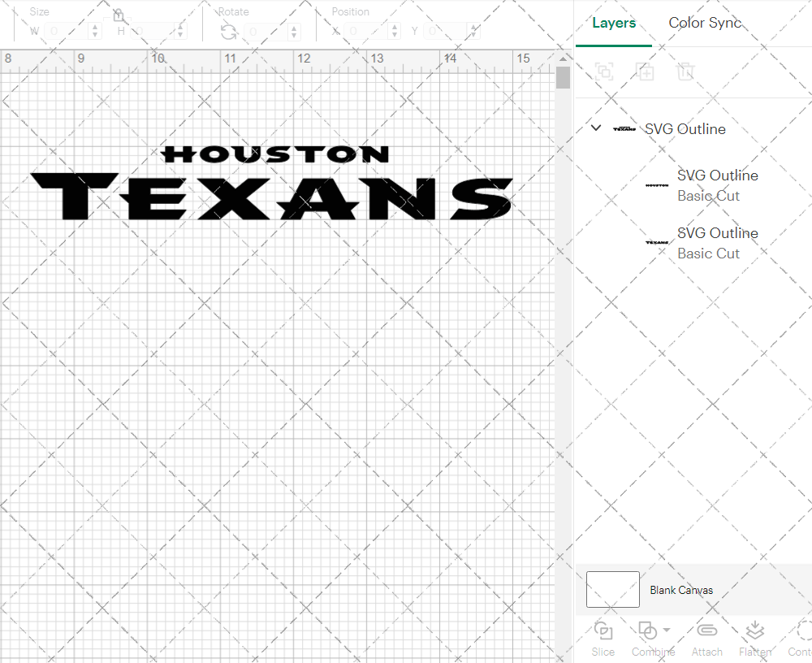Click the Rotate angle input field

[x=270, y=29]
